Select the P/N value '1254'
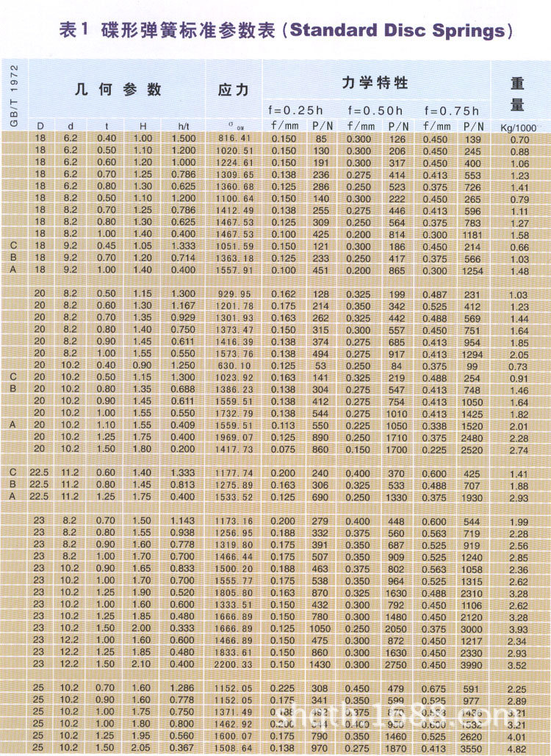551x756 pixels. click(x=472, y=271)
